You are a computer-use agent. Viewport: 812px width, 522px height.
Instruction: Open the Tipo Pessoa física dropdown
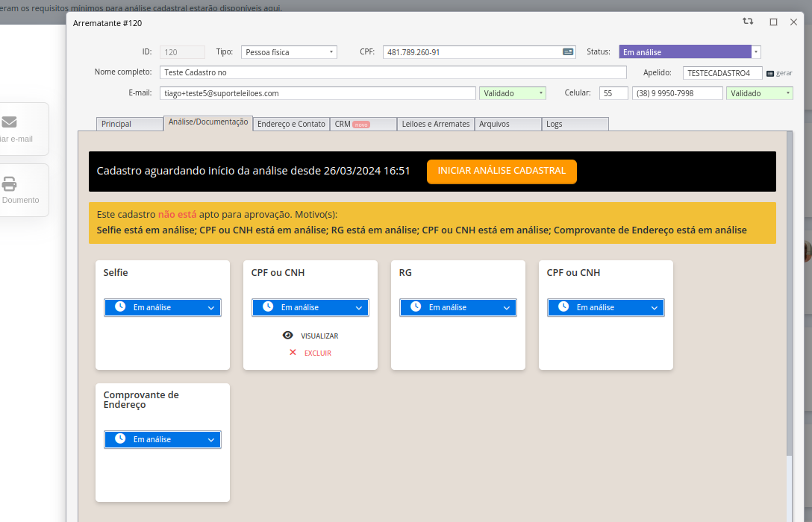289,52
